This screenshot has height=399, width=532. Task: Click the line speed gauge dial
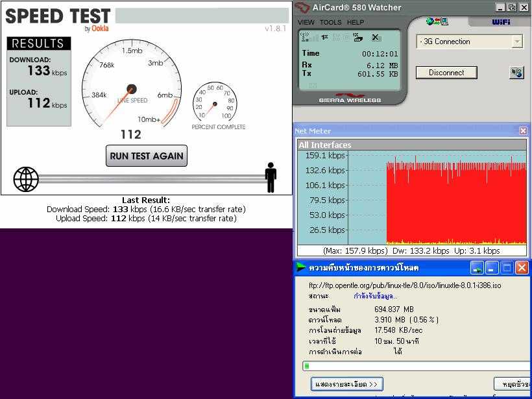132,85
